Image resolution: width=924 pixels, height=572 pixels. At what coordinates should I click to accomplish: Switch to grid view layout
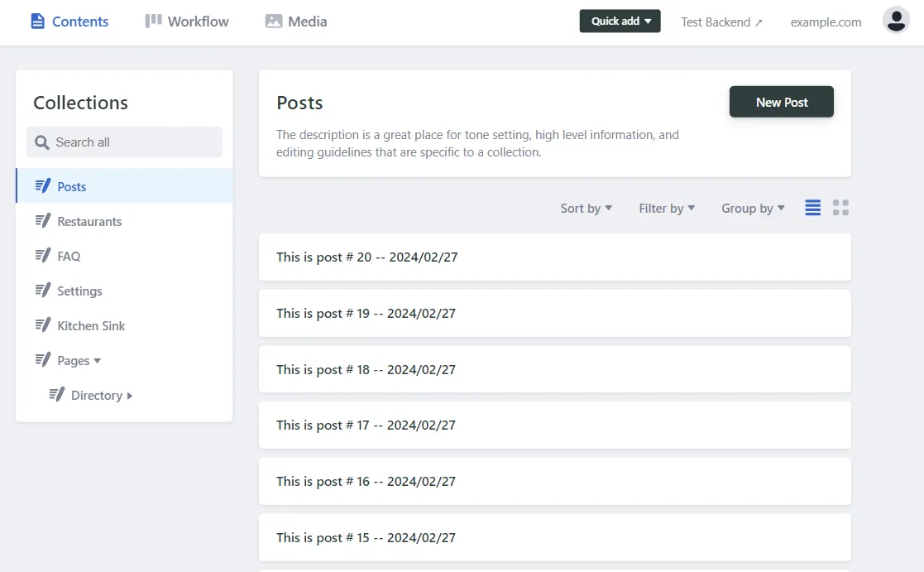[840, 208]
